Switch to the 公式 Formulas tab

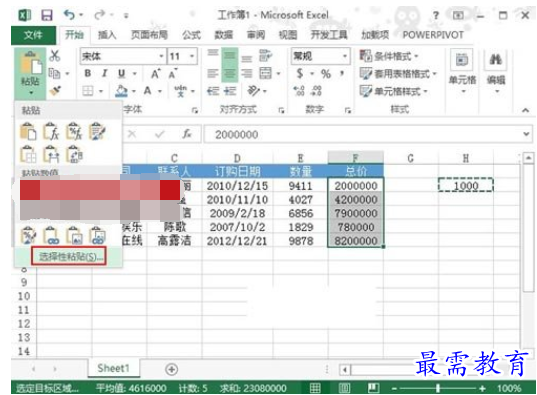[191, 35]
